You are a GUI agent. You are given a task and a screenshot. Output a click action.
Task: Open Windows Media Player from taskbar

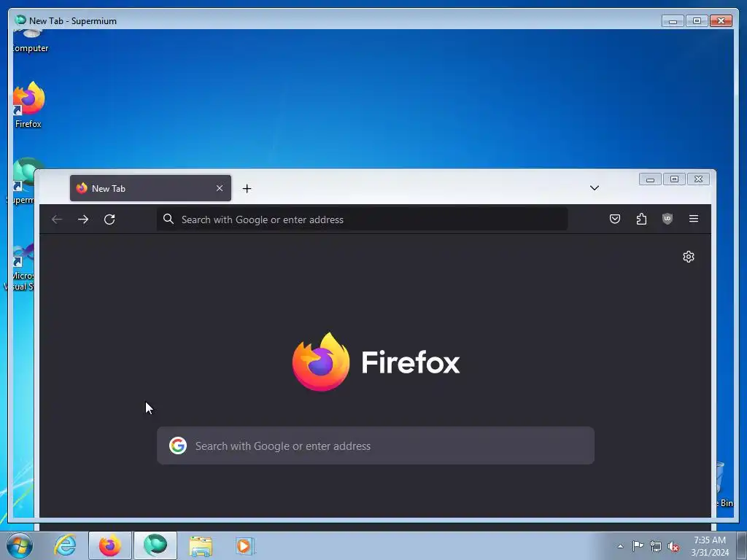245,545
